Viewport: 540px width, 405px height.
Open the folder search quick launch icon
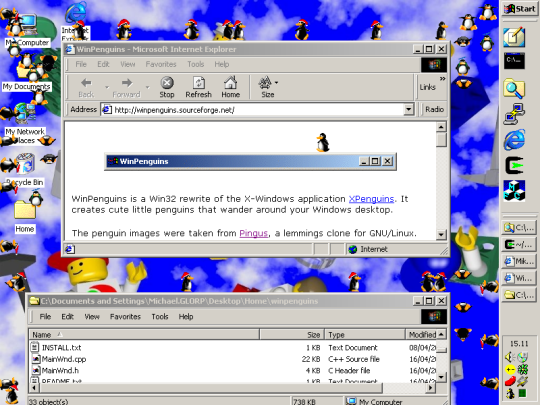pos(514,88)
